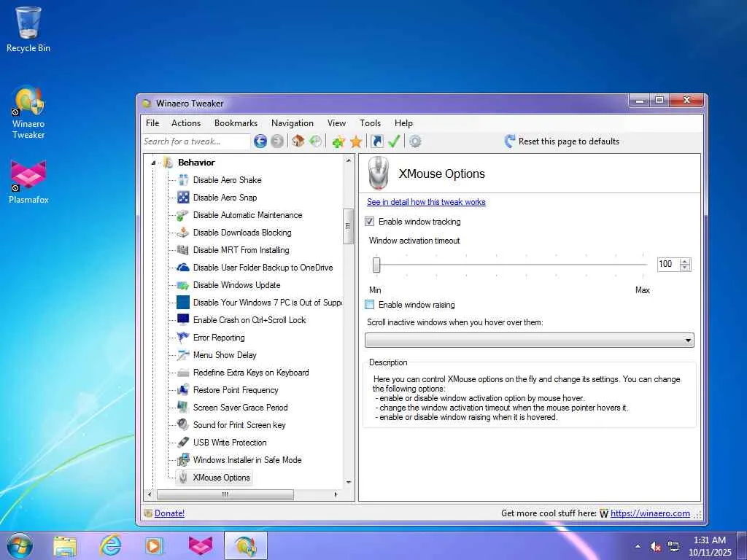Click the OneDrive cloud icon in tree

tap(183, 268)
